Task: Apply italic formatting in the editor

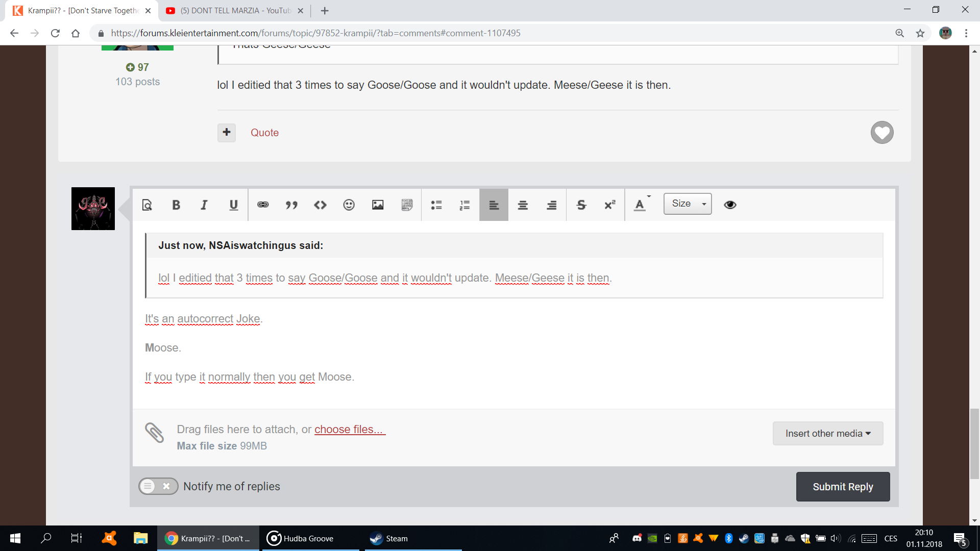Action: pyautogui.click(x=204, y=205)
